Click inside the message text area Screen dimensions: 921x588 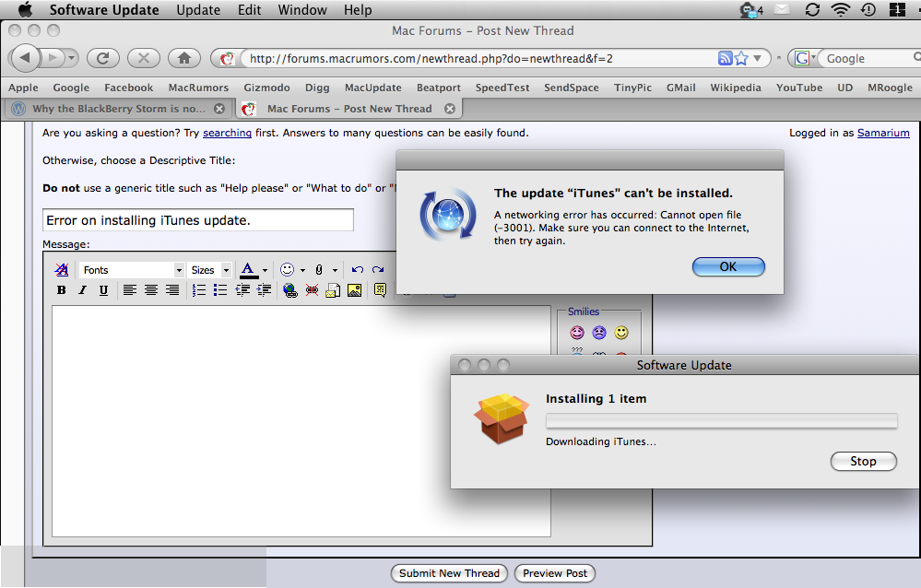[x=301, y=421]
